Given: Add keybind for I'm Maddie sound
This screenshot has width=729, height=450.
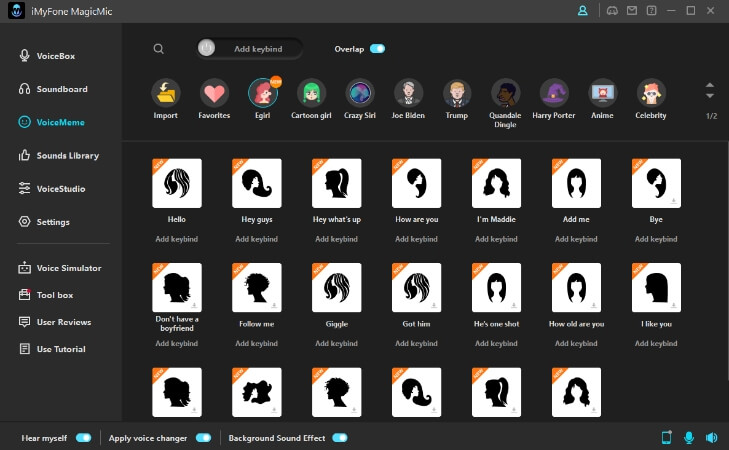Looking at the screenshot, I should click(x=496, y=239).
